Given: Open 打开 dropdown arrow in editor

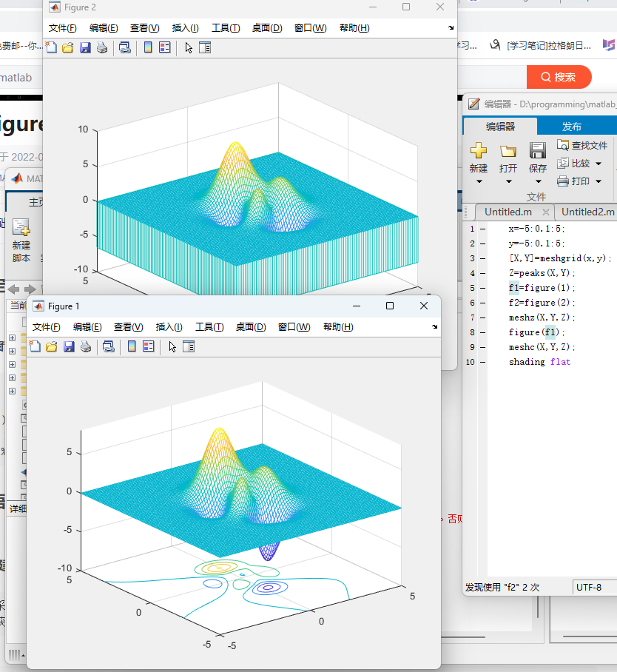Looking at the screenshot, I should point(508,182).
